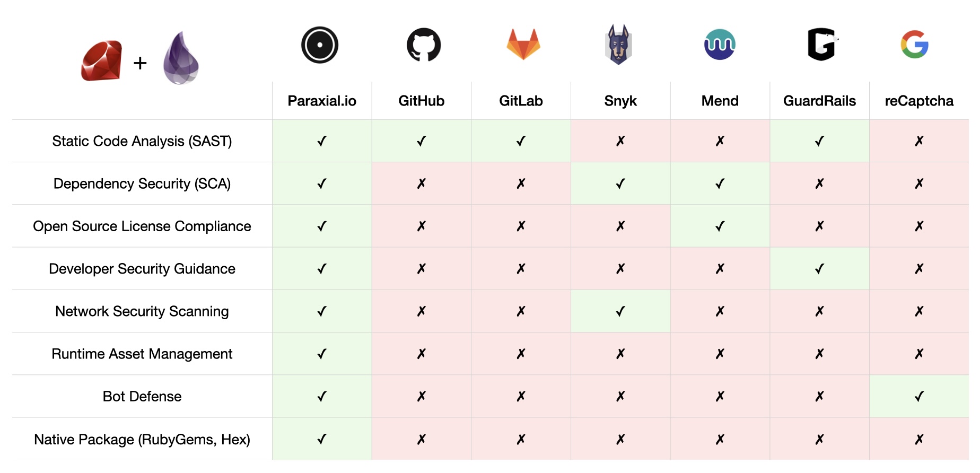The image size is (980, 473).
Task: Click the Snyk column header text
Action: click(x=620, y=101)
